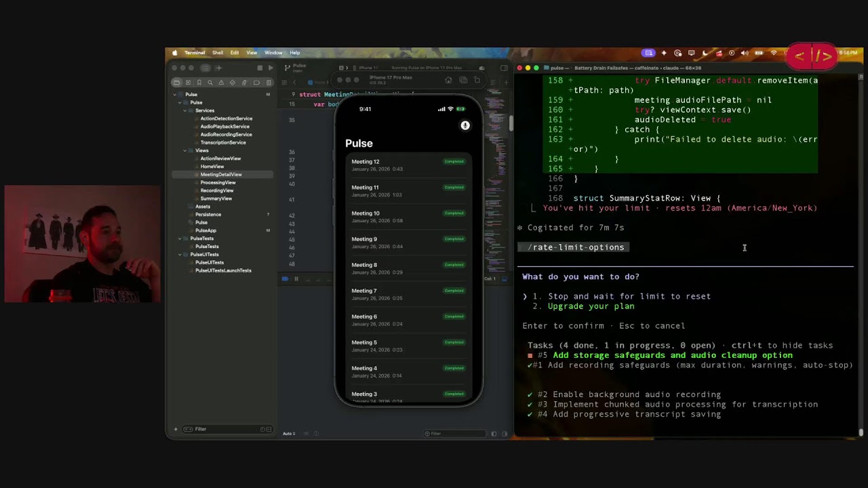868x488 pixels.
Task: Open Meeting 12 in the Pulse list
Action: pos(408,165)
